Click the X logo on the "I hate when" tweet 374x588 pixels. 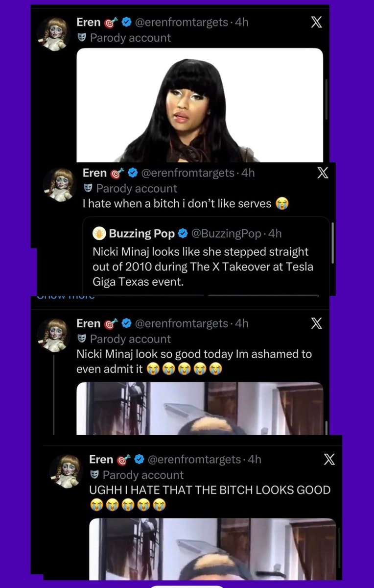pyautogui.click(x=323, y=172)
